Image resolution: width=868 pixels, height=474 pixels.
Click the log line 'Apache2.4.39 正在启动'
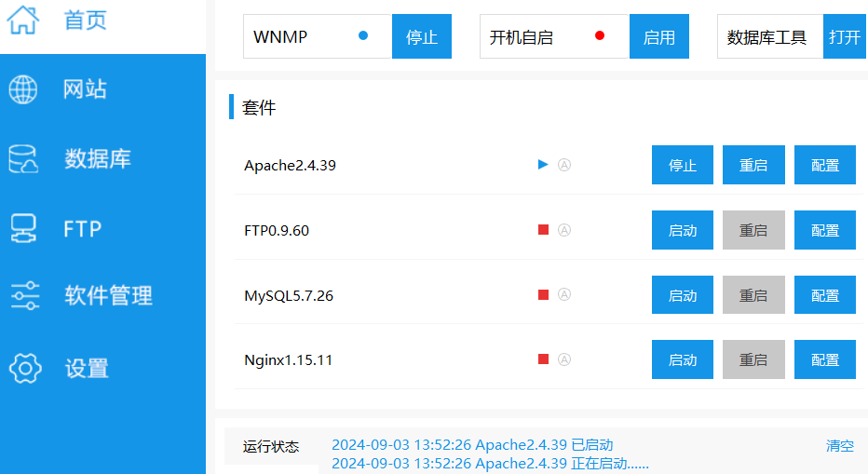pyautogui.click(x=490, y=464)
